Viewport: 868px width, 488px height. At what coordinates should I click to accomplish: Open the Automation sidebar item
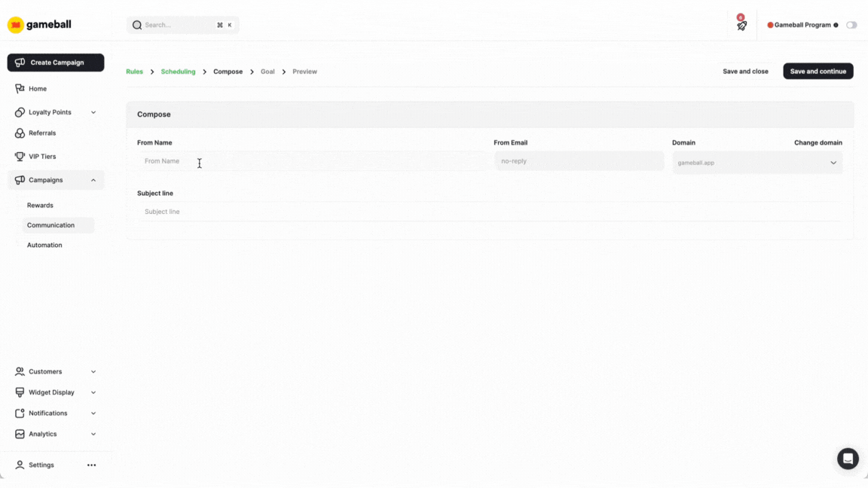pos(44,245)
